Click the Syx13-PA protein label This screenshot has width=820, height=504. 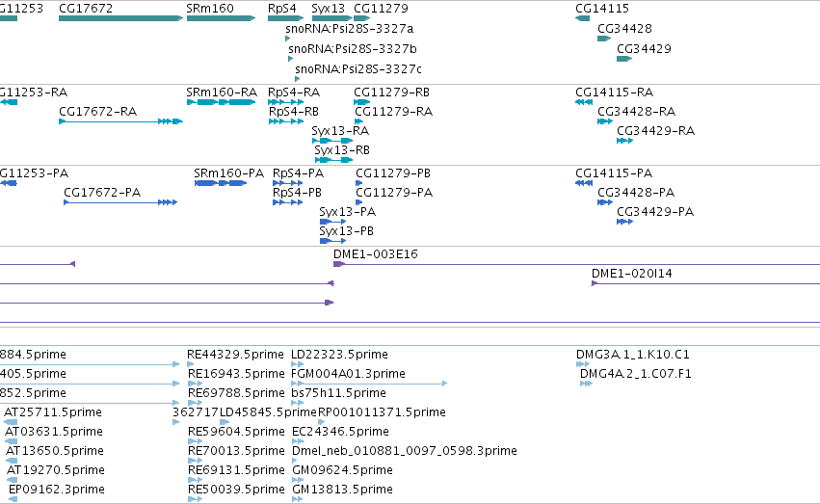(x=348, y=212)
